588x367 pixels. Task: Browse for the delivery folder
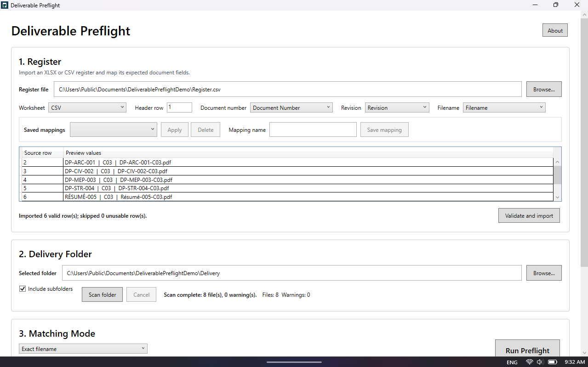tap(544, 273)
